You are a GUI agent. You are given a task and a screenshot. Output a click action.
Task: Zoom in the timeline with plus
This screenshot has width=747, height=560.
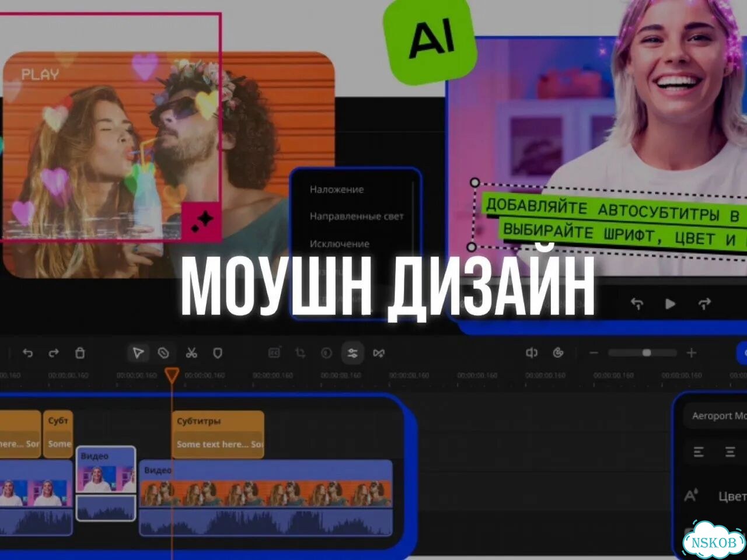coord(692,353)
